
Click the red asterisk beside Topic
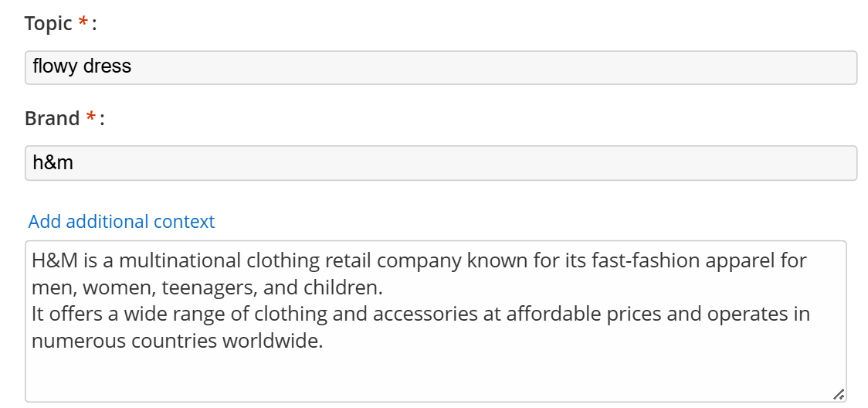83,24
